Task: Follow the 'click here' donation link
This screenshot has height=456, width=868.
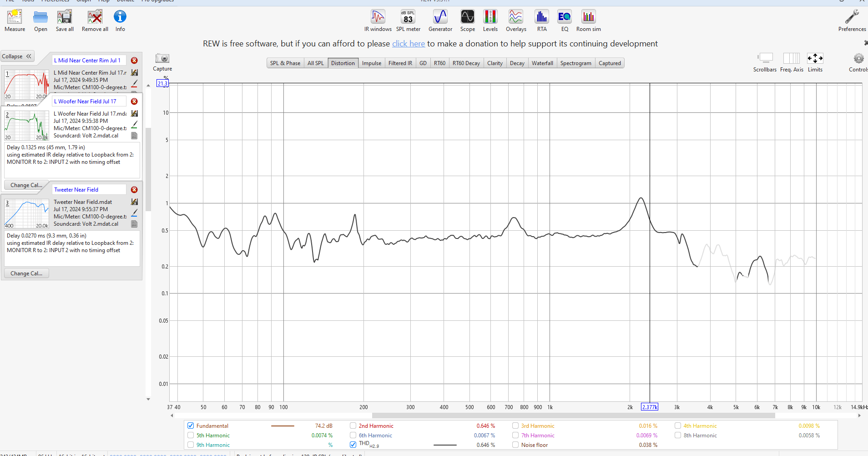Action: [409, 44]
